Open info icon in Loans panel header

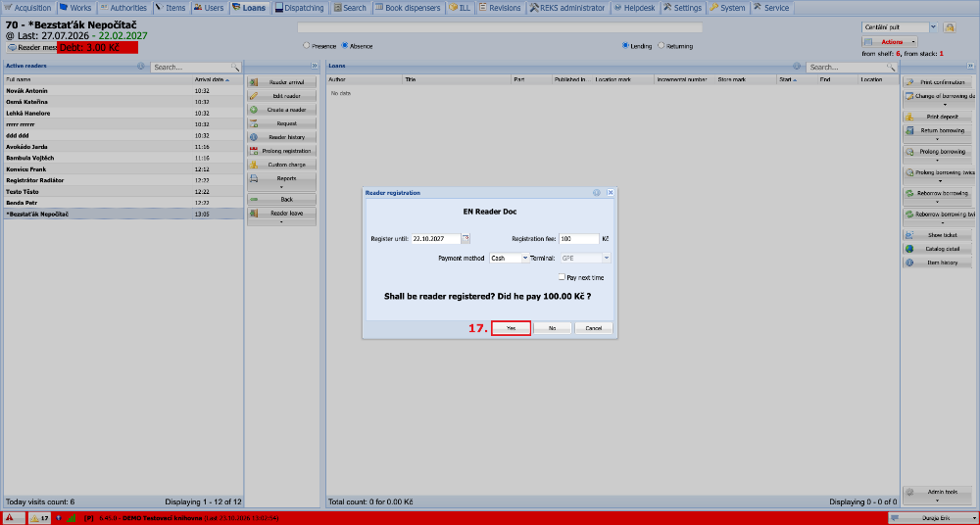click(x=797, y=66)
